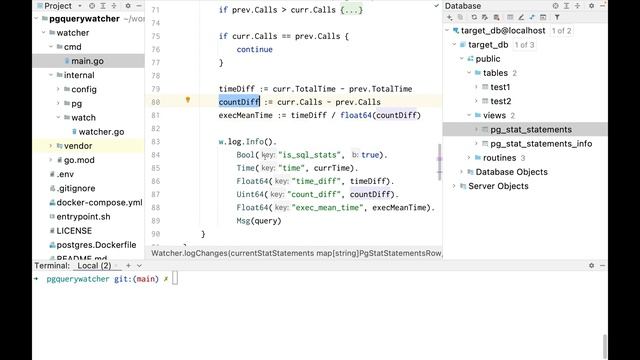Click Select Opened File icon in Project panel
The height and width of the screenshot is (360, 640).
pyautogui.click(x=92, y=6)
